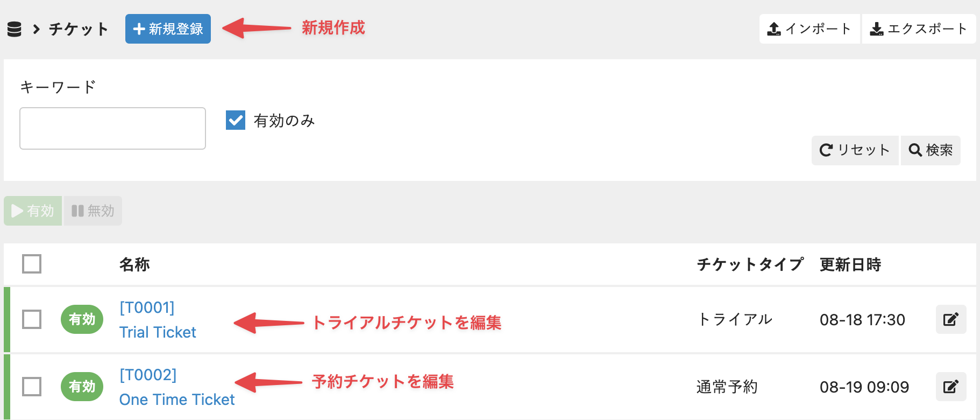Click the 新規登録 new registration button
This screenshot has width=980, height=420.
coord(168,29)
